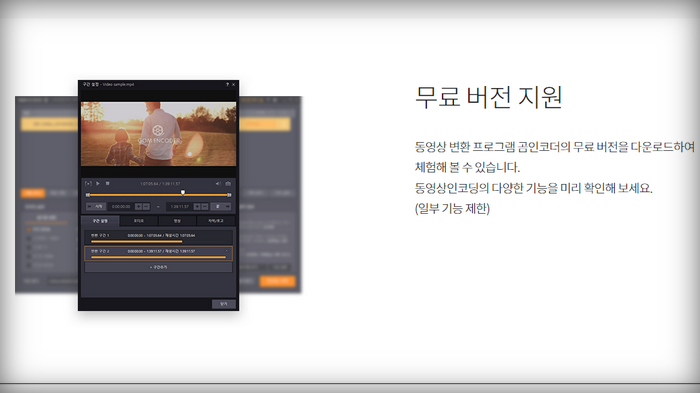Set the range start with the 시작 button
The width and height of the screenshot is (700, 393).
(x=96, y=207)
